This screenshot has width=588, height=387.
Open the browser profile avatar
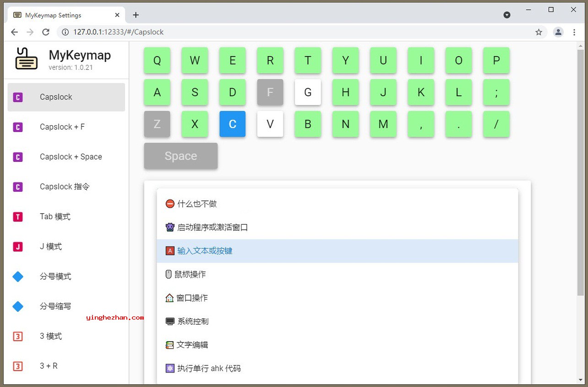tap(558, 32)
